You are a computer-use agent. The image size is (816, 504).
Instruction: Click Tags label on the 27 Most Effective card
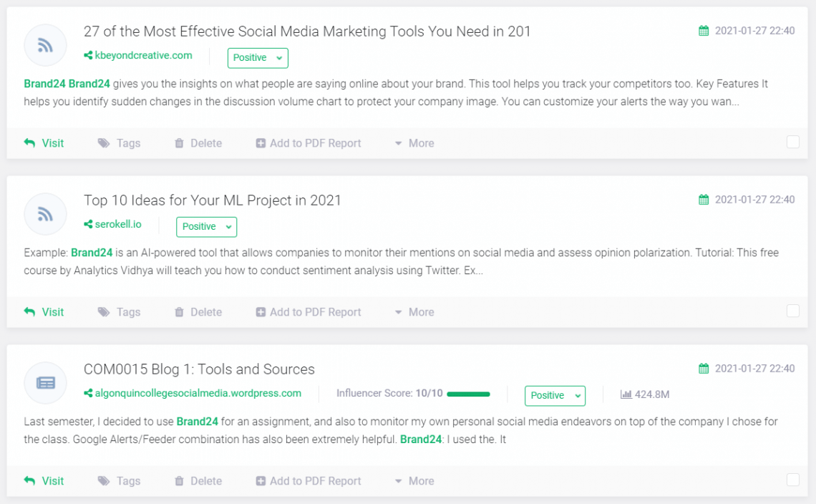pyautogui.click(x=129, y=143)
